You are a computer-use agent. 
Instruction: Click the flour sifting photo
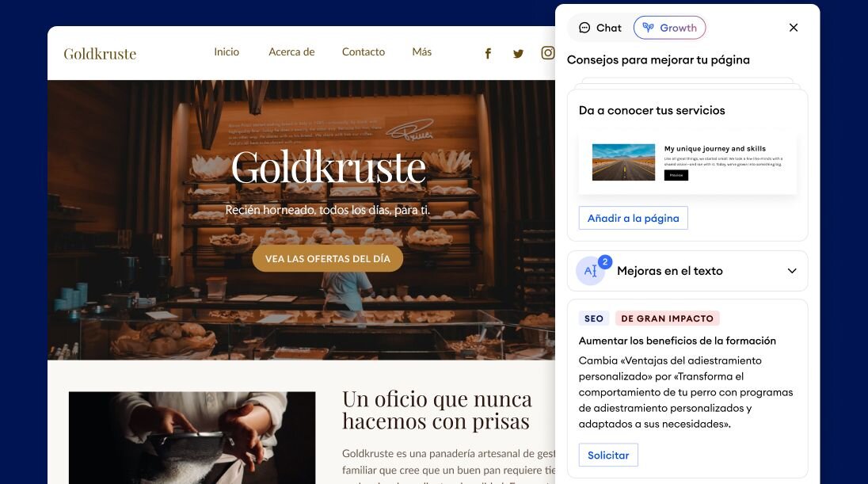point(192,438)
